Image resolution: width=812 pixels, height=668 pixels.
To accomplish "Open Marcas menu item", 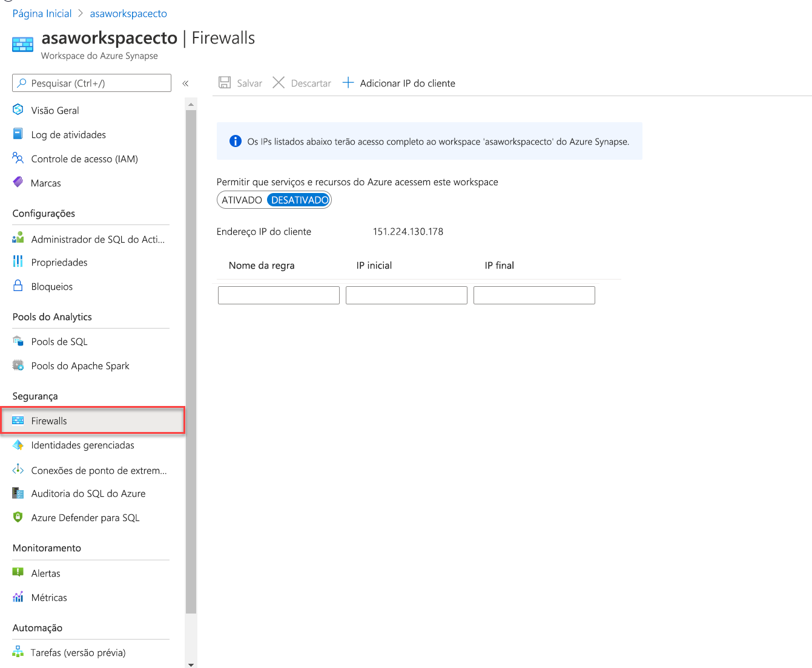I will [46, 183].
